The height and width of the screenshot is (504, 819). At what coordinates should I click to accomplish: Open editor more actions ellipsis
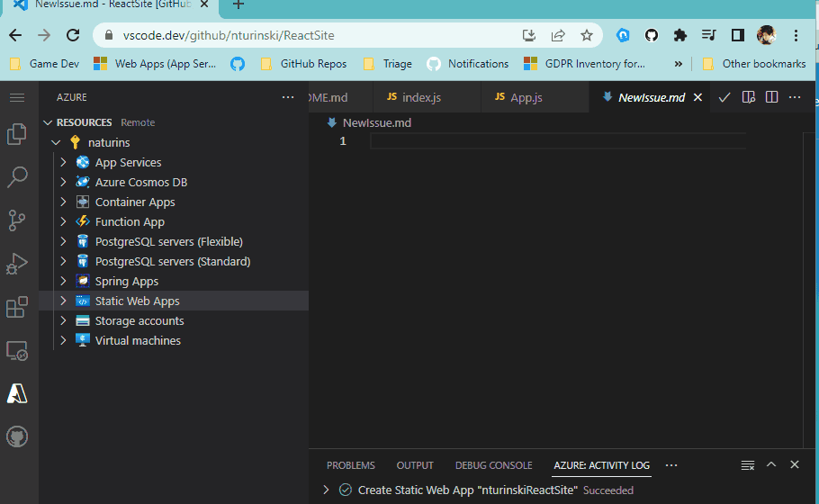point(795,98)
